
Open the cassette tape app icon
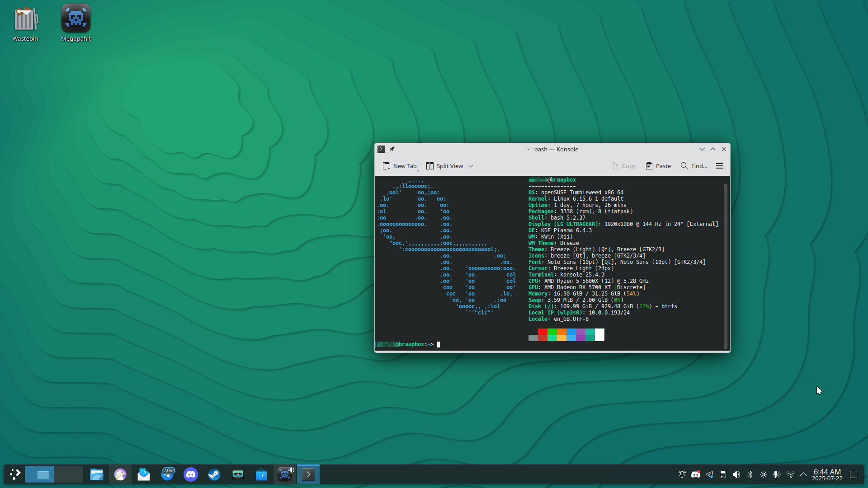tap(238, 474)
